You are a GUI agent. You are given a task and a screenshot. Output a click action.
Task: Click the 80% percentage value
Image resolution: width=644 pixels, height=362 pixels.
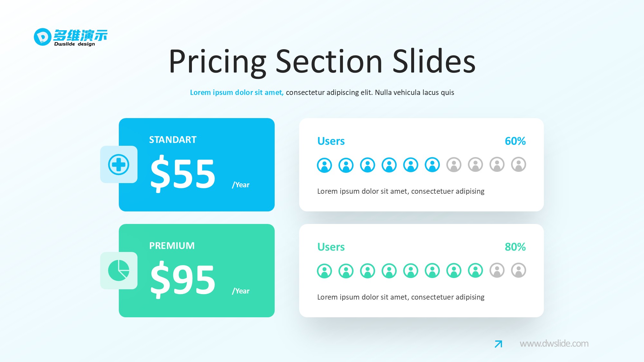(x=515, y=247)
